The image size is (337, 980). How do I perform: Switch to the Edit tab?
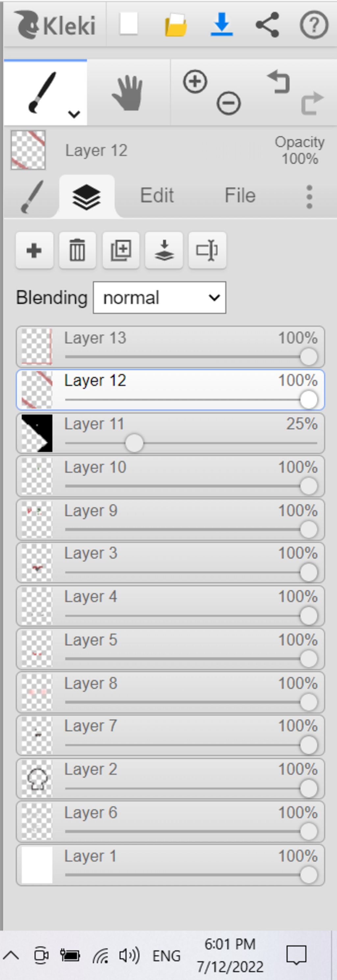click(x=157, y=196)
